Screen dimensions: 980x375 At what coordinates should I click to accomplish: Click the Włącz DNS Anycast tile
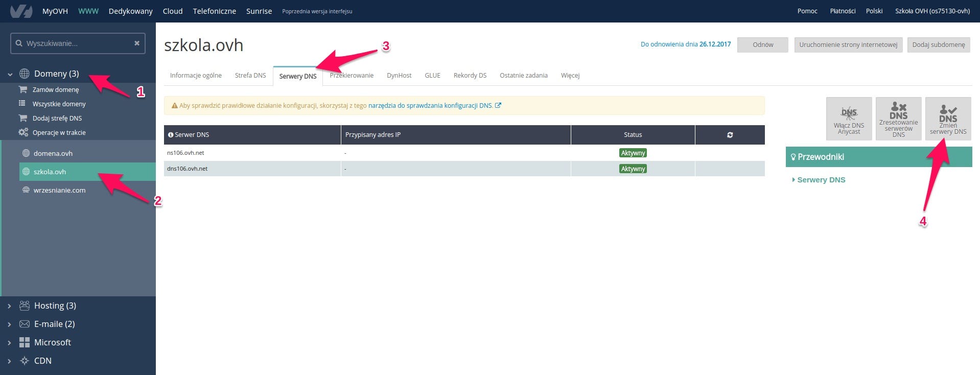pos(849,119)
